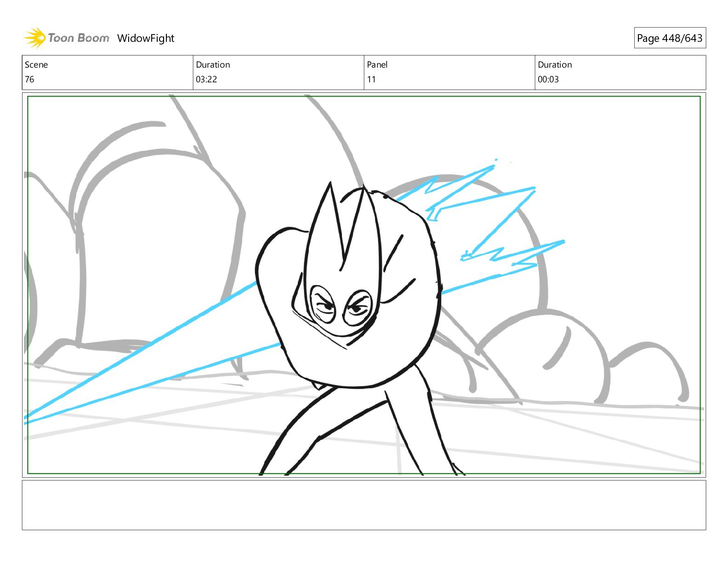Click the Duration label beside the Panel column

coord(555,65)
